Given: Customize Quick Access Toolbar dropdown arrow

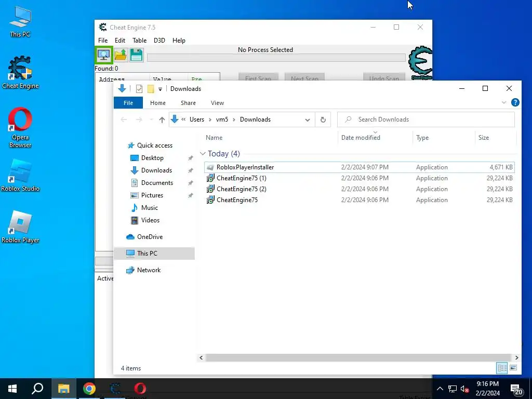Looking at the screenshot, I should click(160, 89).
